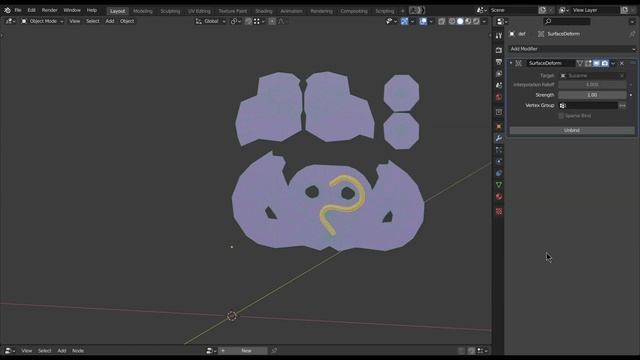The image size is (640, 360).
Task: Open the World properties tab icon
Action: [499, 98]
